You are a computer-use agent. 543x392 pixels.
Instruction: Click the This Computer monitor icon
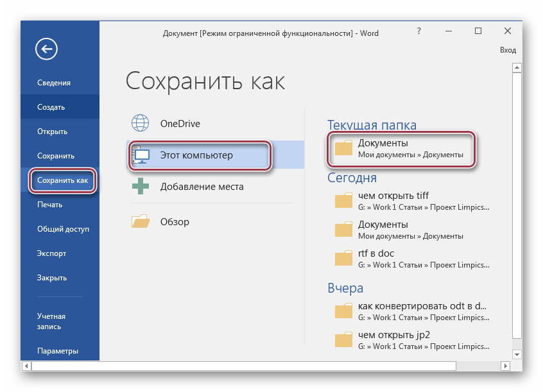tap(141, 155)
